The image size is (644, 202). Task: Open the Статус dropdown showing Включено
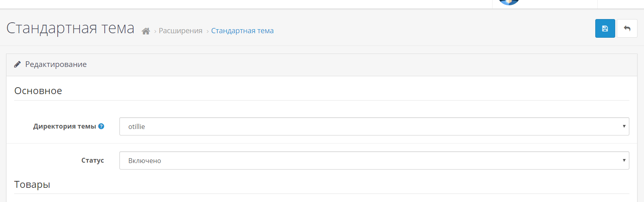[374, 160]
